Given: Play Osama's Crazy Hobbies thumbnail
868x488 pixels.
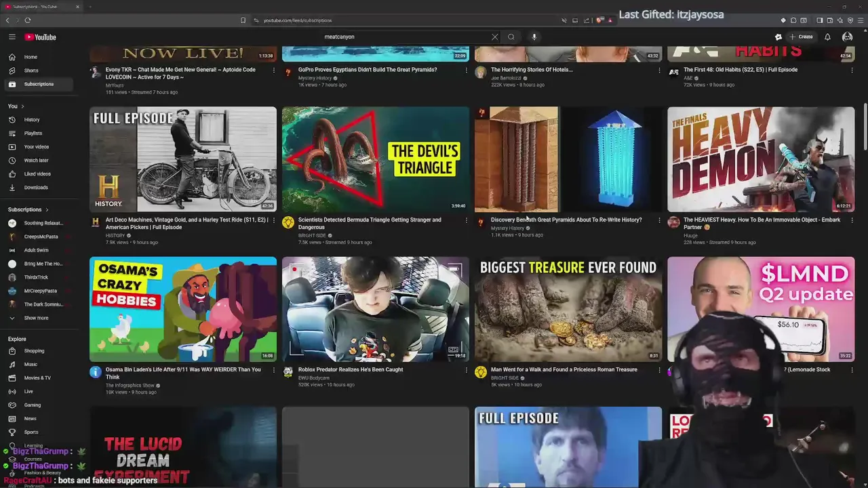Looking at the screenshot, I should coord(183,309).
